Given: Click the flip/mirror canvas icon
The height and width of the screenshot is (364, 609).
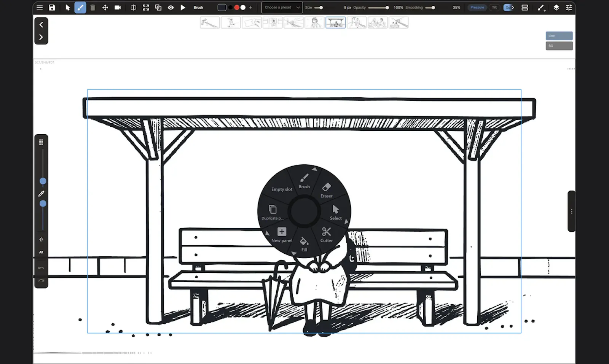Looking at the screenshot, I should click(133, 8).
